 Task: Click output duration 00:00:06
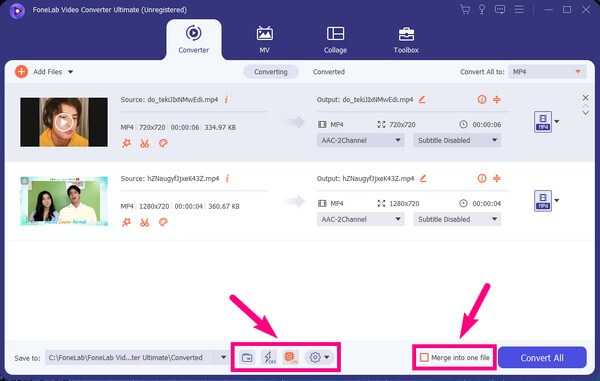[x=487, y=125]
